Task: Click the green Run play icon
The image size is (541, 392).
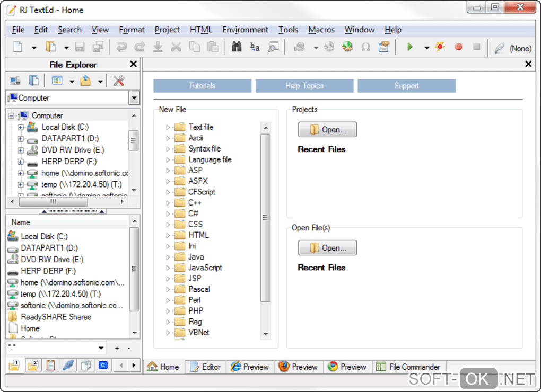Action: (x=409, y=47)
